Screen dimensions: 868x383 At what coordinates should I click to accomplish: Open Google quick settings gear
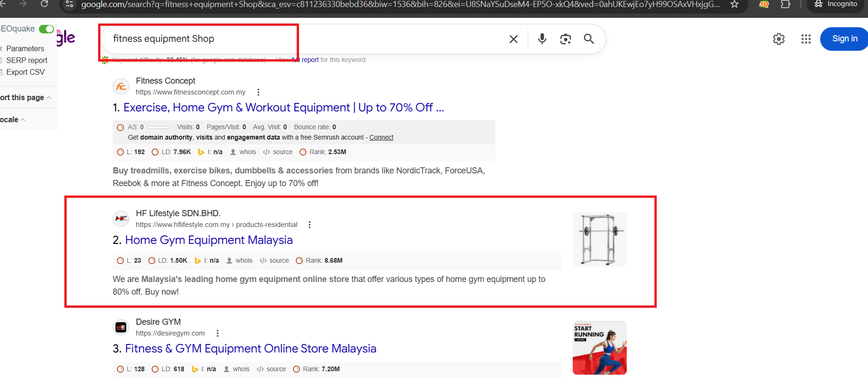tap(778, 39)
